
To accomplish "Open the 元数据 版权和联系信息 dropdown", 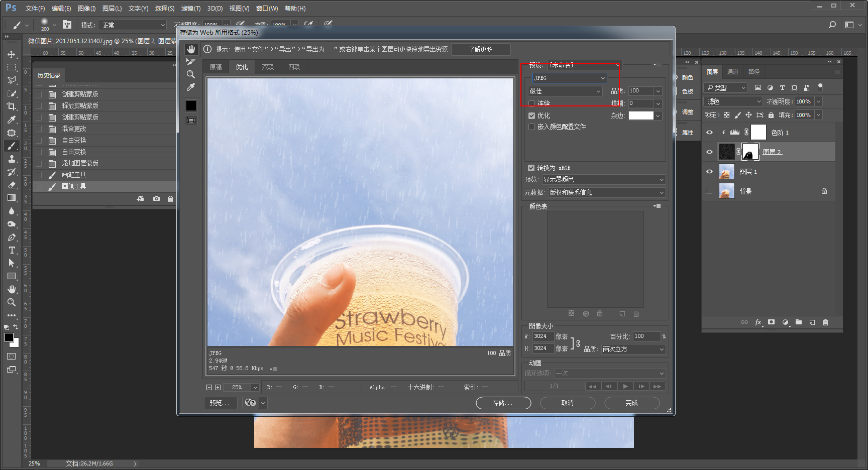I will [x=607, y=192].
